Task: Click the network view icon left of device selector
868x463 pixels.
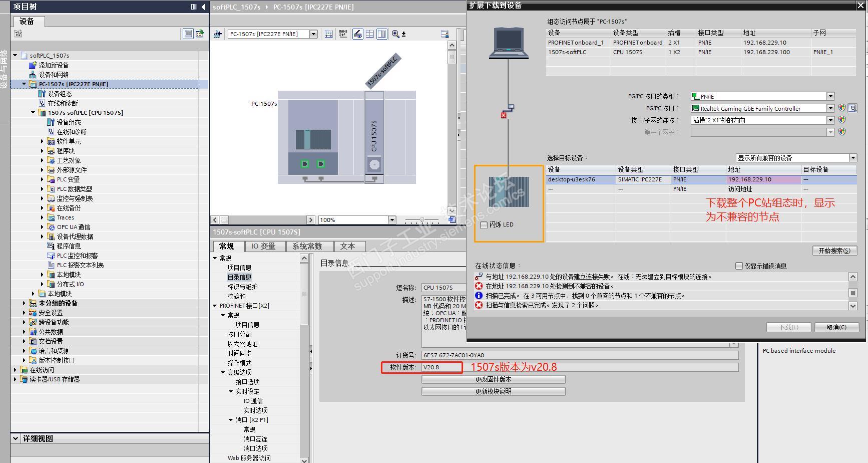Action: click(218, 34)
